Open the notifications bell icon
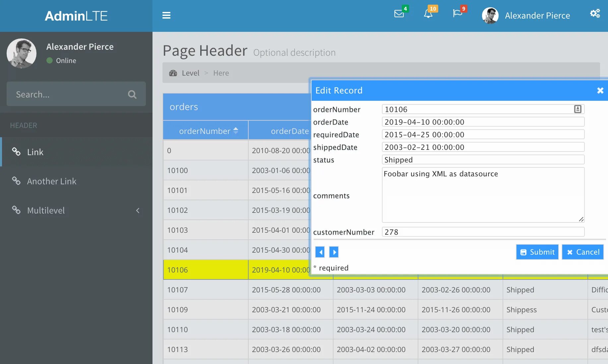The height and width of the screenshot is (364, 608). pyautogui.click(x=428, y=14)
